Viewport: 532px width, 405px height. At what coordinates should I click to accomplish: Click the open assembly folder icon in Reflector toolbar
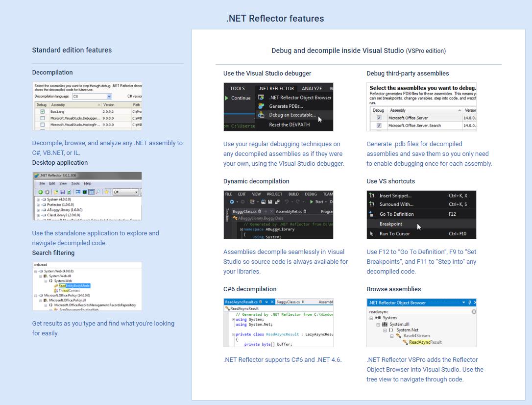[x=55, y=191]
